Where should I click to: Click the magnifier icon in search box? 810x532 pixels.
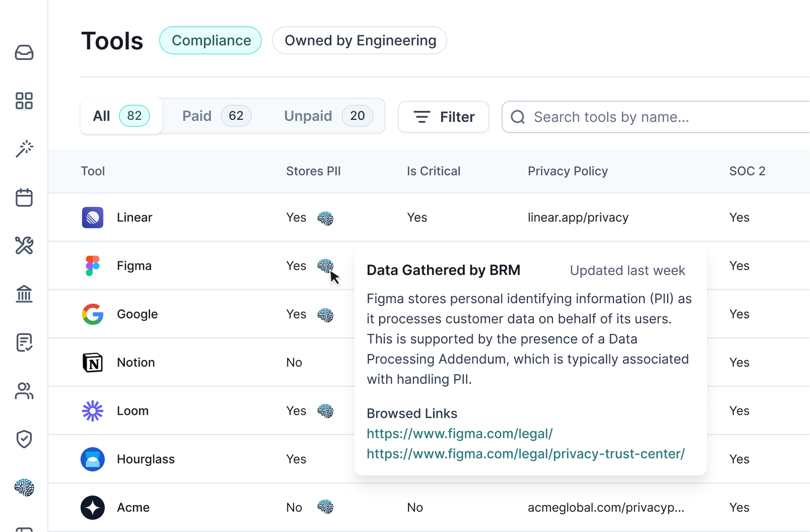click(518, 117)
